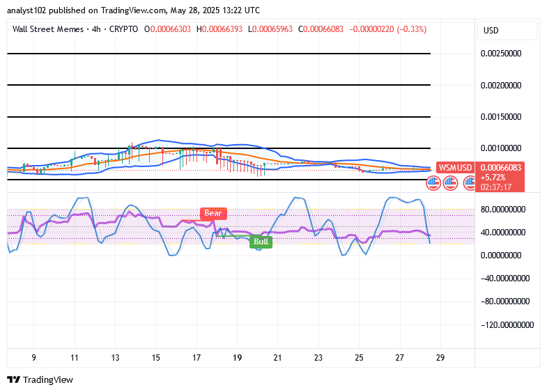Screen dimensions: 547x392
Task: Click the WSMUSD price label tag
Action: point(455,168)
